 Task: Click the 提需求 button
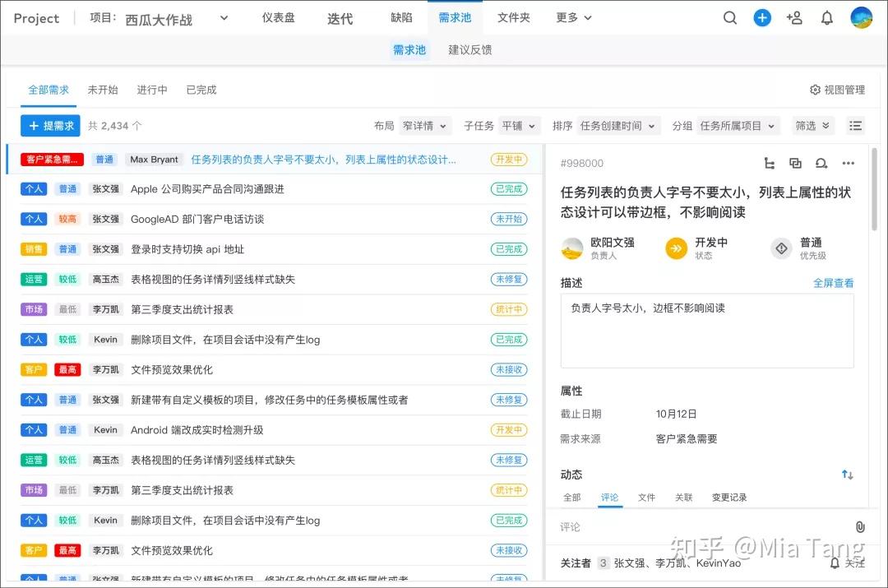pos(51,126)
